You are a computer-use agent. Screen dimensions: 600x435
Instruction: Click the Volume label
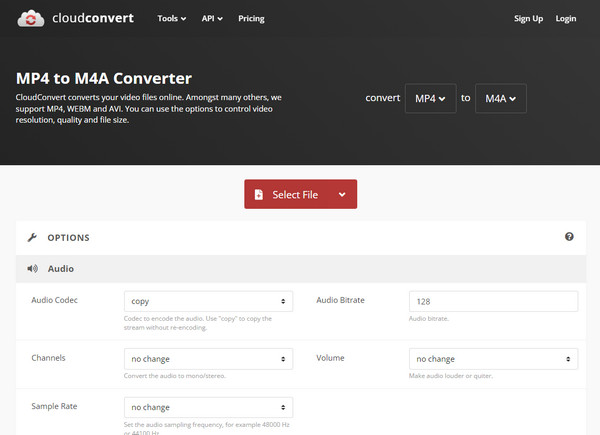pos(330,358)
